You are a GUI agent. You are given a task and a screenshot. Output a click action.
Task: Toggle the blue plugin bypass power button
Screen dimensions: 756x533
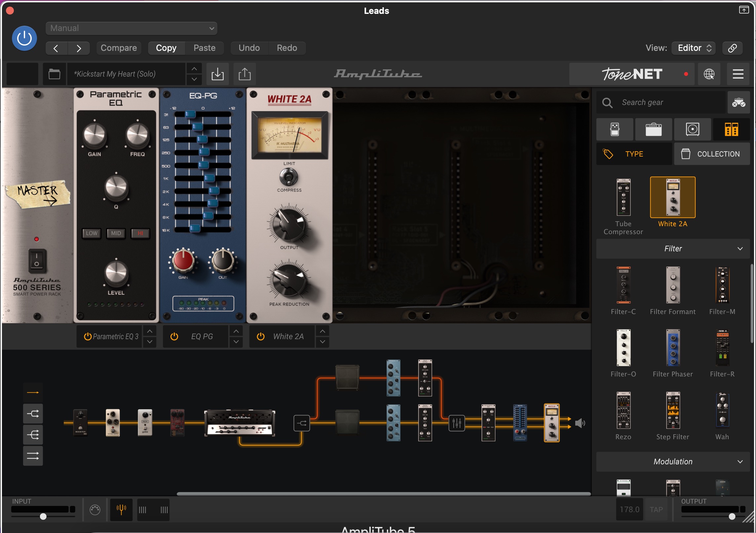[x=24, y=38]
